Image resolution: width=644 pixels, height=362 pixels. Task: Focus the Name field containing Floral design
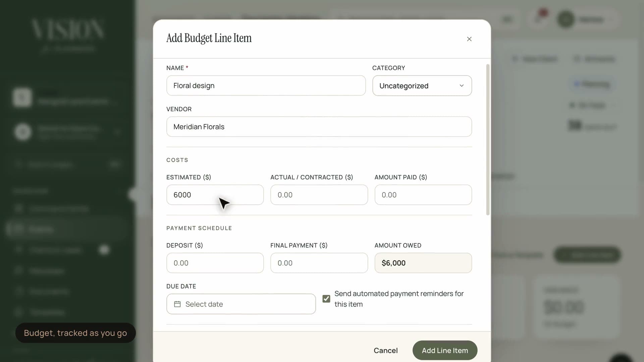(266, 85)
